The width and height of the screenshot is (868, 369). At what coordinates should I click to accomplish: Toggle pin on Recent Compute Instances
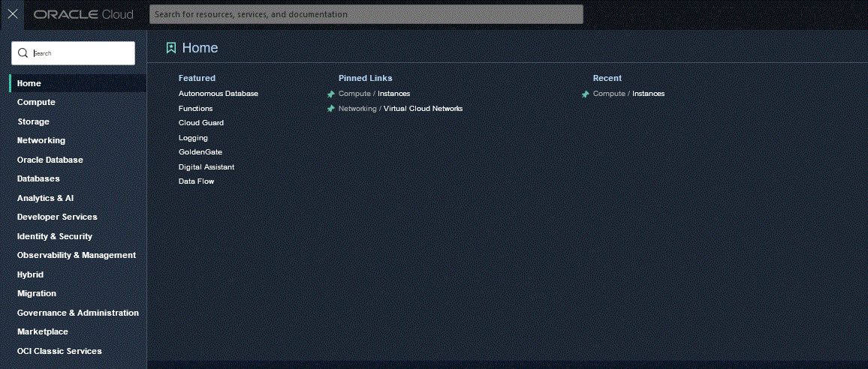[586, 94]
